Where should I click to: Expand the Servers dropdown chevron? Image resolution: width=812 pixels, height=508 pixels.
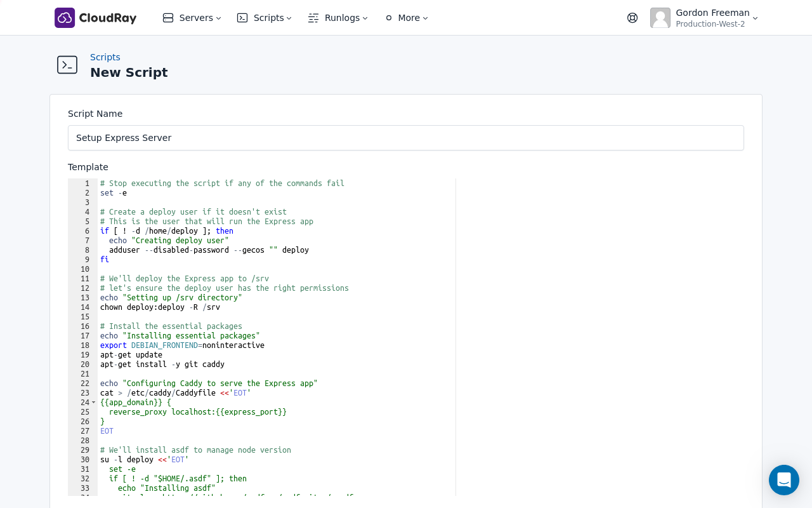(218, 18)
